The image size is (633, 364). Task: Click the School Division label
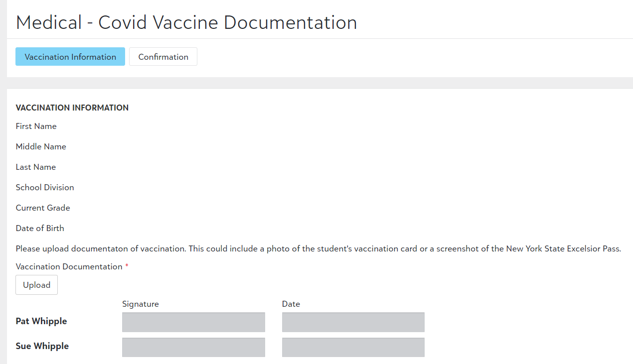click(45, 187)
